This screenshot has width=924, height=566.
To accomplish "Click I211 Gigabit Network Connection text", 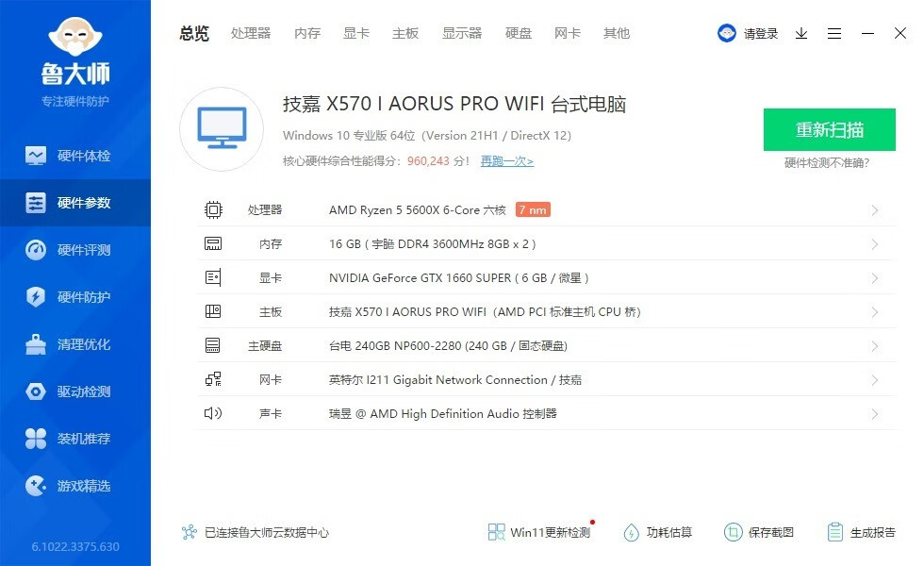I will pyautogui.click(x=456, y=379).
